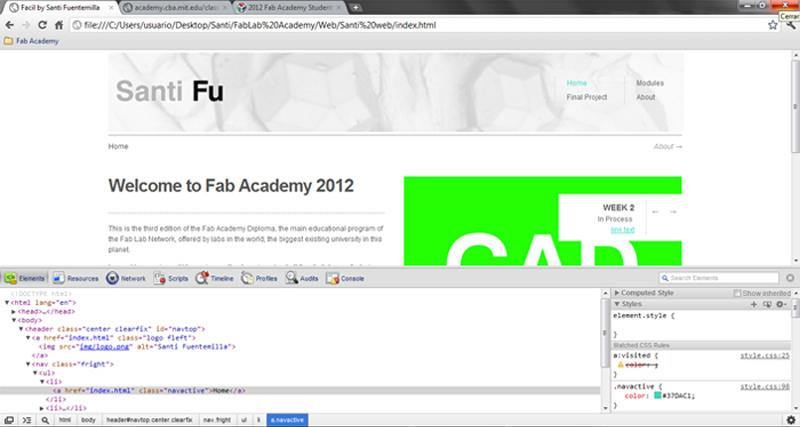Open the Styles pane gear menu

tap(782, 304)
